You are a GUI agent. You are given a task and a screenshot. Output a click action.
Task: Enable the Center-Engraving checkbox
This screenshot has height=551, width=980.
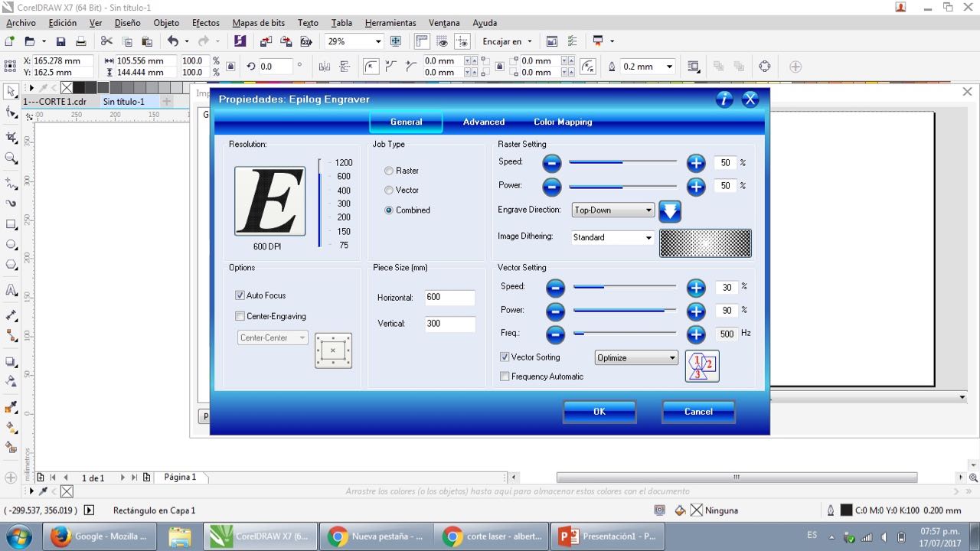240,316
